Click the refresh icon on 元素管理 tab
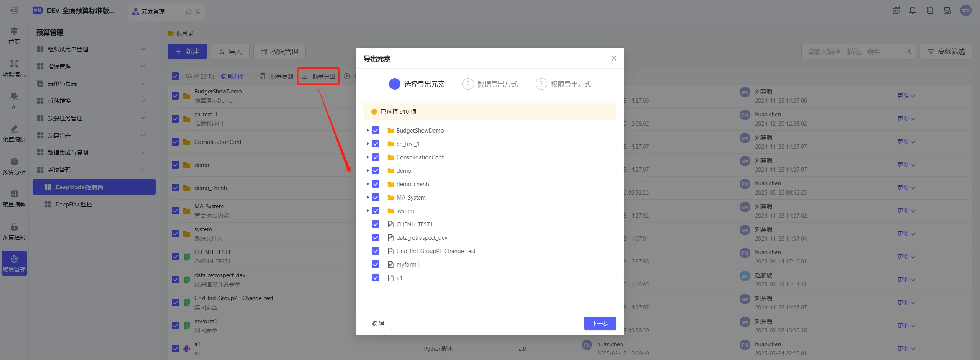Viewport: 980px width, 360px height. tap(189, 12)
